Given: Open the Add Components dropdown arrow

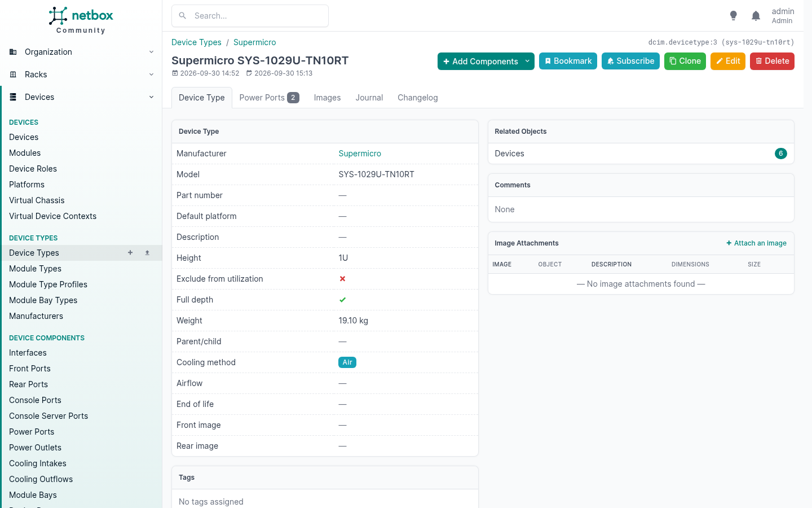Looking at the screenshot, I should click(528, 61).
